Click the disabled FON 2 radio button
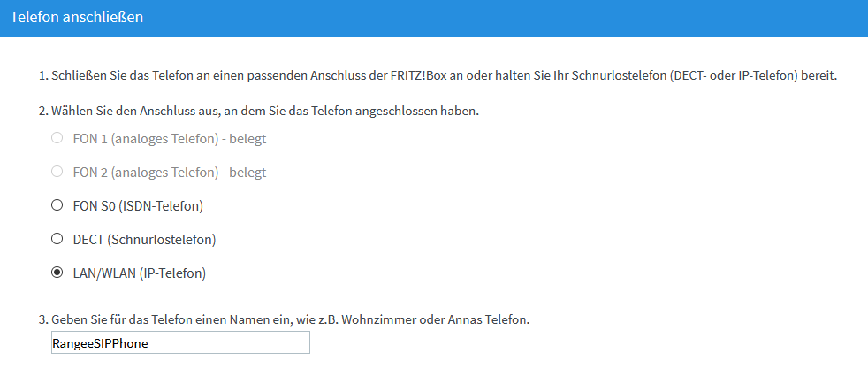Image resolution: width=868 pixels, height=377 pixels. (57, 173)
